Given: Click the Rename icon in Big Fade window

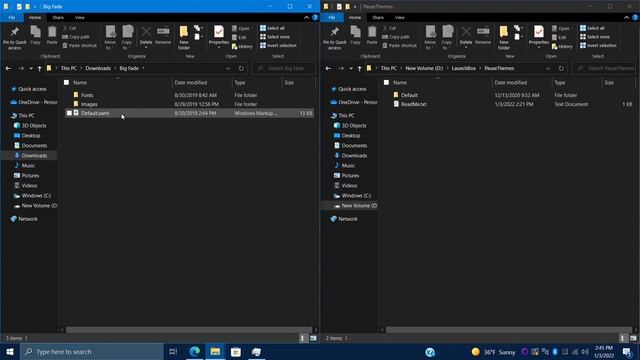Looking at the screenshot, I should [x=163, y=35].
